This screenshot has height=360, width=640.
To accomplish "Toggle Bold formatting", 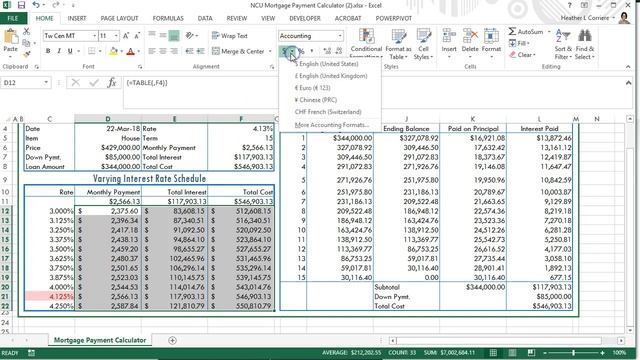I will click(48, 51).
